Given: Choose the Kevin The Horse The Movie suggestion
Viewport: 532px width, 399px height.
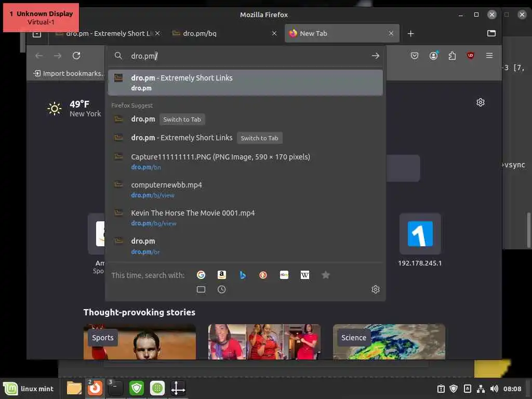Looking at the screenshot, I should [x=245, y=218].
